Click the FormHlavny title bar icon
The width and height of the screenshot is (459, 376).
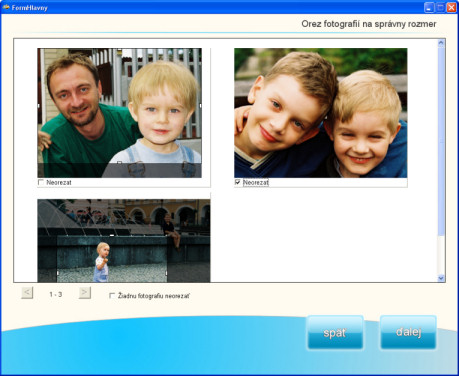[6, 7]
